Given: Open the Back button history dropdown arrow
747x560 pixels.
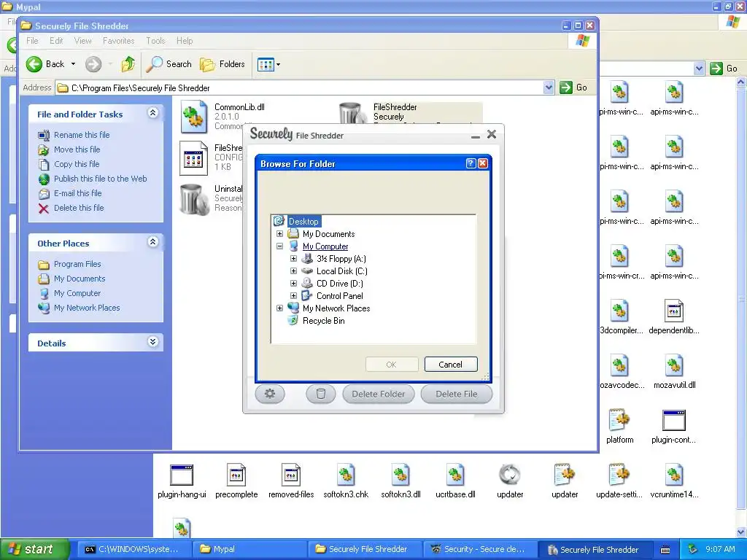Looking at the screenshot, I should click(x=73, y=64).
